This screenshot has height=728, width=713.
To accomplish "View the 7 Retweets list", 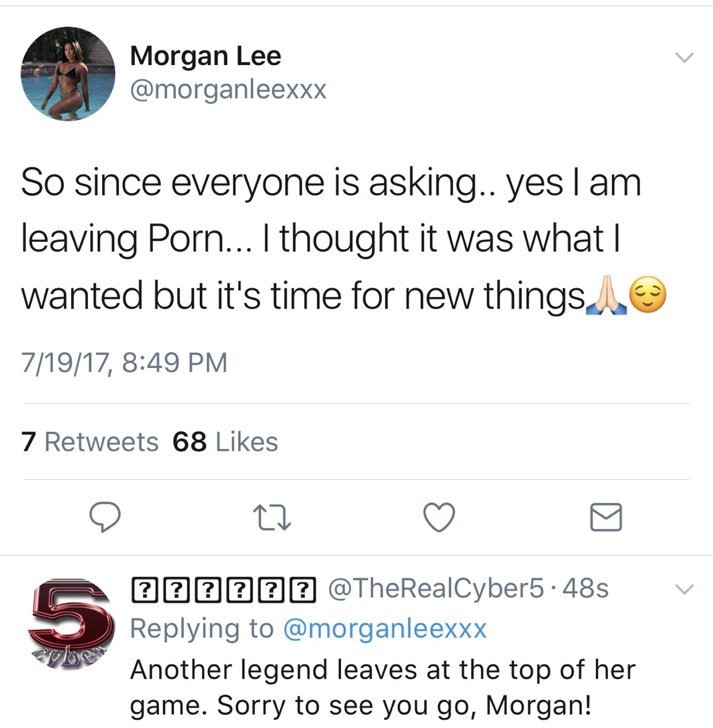I will pyautogui.click(x=90, y=442).
